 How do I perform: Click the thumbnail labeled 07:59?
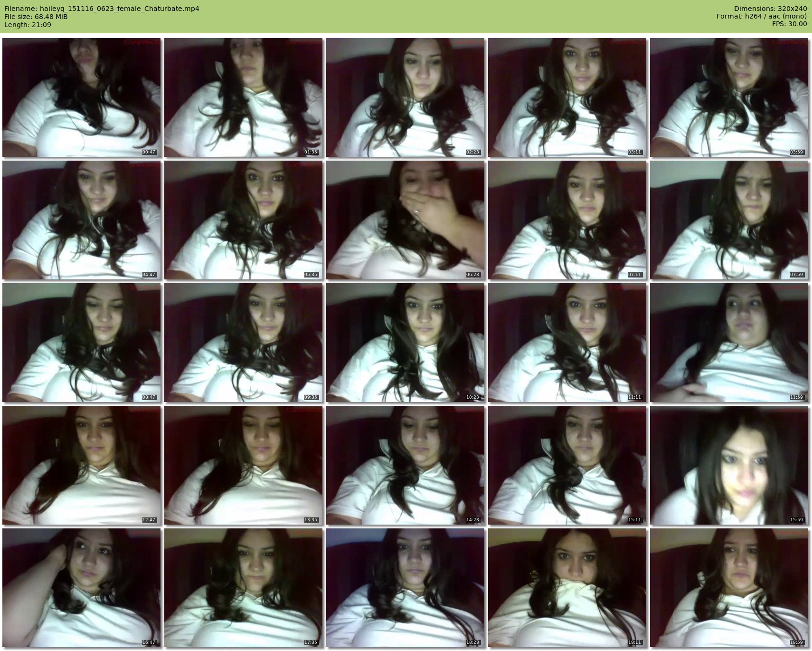click(729, 220)
